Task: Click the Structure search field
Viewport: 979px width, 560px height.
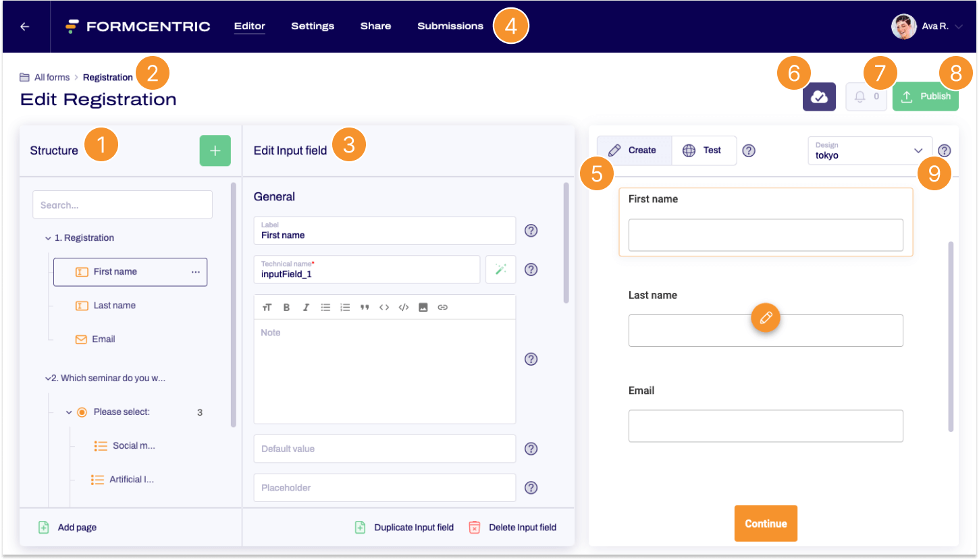Action: (122, 205)
